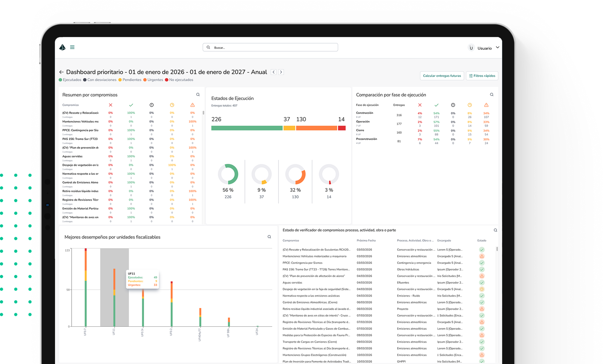Toggle the Ejecutados legend item
The width and height of the screenshot is (603, 364).
pos(70,80)
